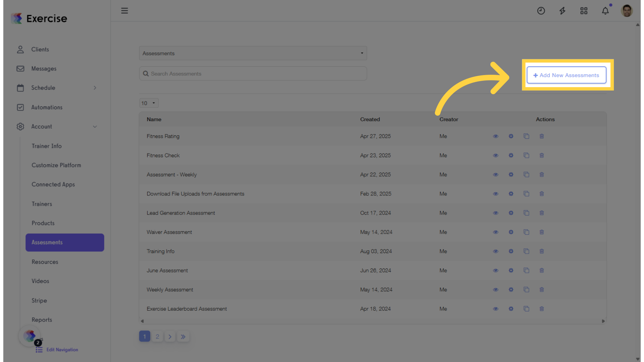Open the Videos sidebar item
Viewport: 644px width, 362px height.
point(40,281)
